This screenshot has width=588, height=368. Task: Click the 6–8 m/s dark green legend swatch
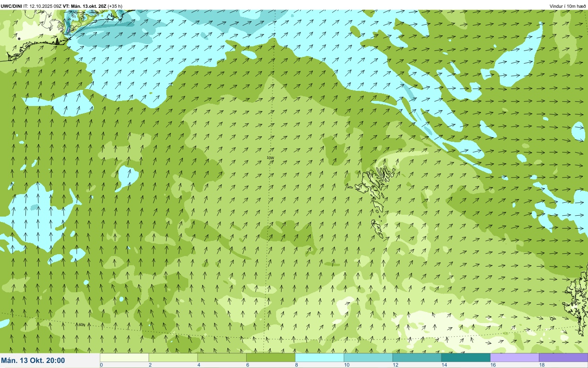click(271, 357)
